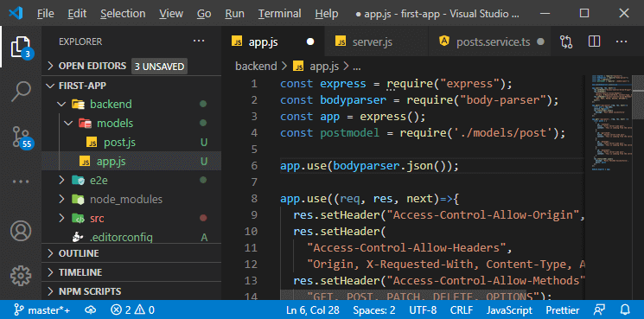Switch to the posts.service.ts editor tab

pyautogui.click(x=489, y=41)
